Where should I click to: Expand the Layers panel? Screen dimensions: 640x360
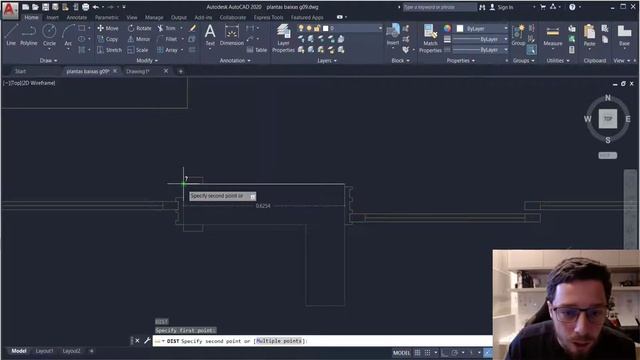[x=327, y=60]
